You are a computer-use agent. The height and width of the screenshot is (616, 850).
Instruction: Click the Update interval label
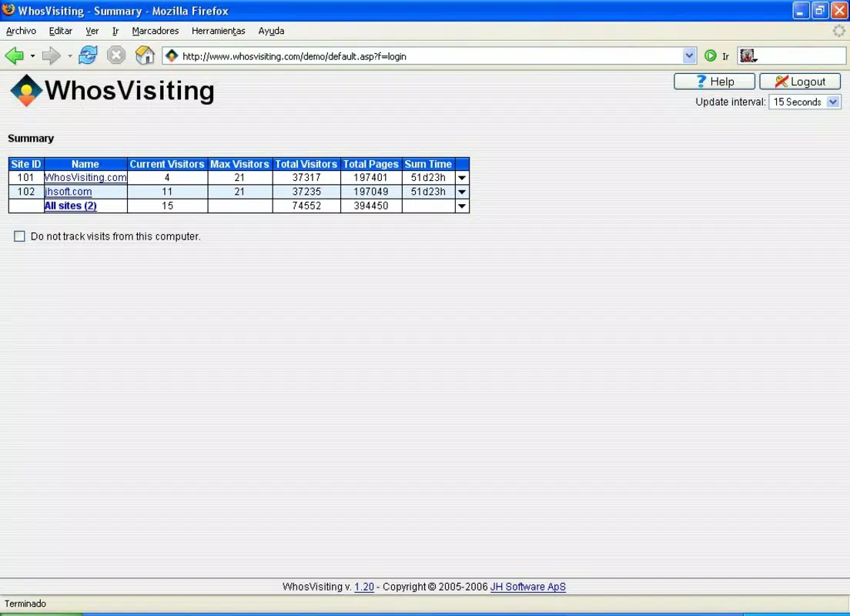(x=730, y=102)
